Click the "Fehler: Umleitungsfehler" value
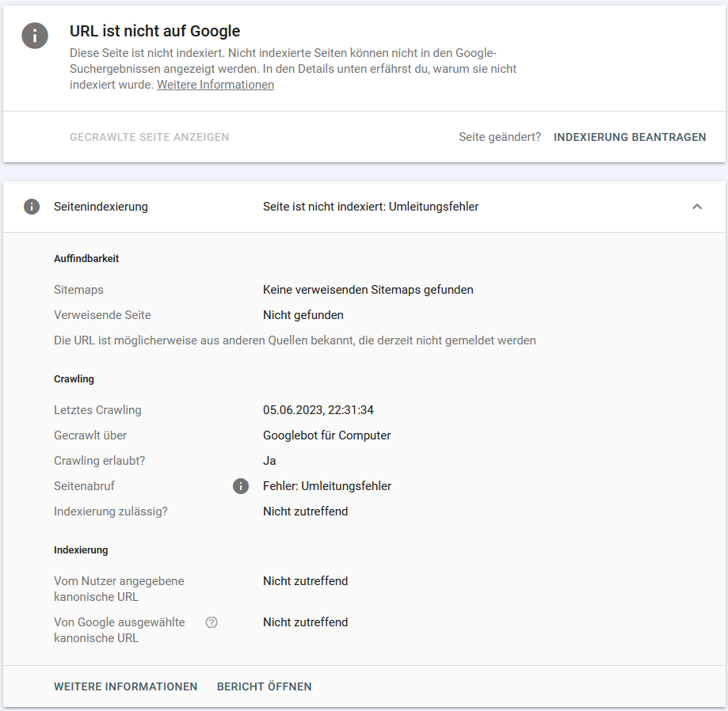728x711 pixels. (327, 486)
